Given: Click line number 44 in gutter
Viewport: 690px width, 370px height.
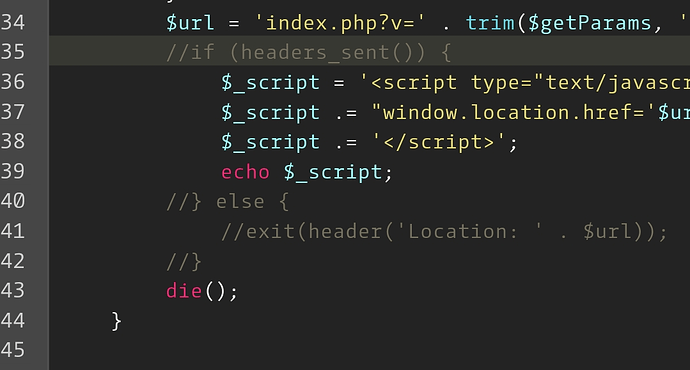Looking at the screenshot, I should 13,320.
